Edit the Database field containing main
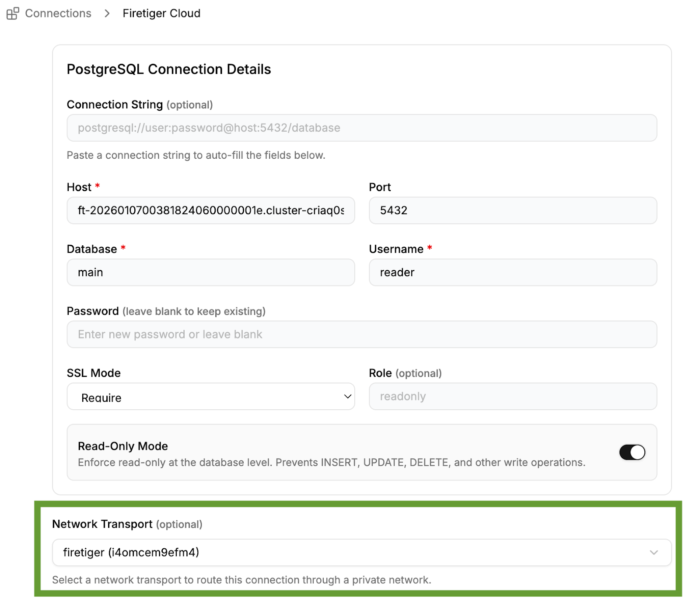This screenshot has width=700, height=599. 210,272
